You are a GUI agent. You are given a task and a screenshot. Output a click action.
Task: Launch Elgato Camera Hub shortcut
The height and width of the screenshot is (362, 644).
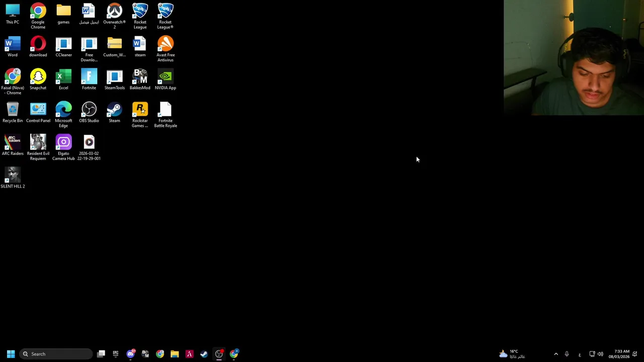click(x=63, y=147)
